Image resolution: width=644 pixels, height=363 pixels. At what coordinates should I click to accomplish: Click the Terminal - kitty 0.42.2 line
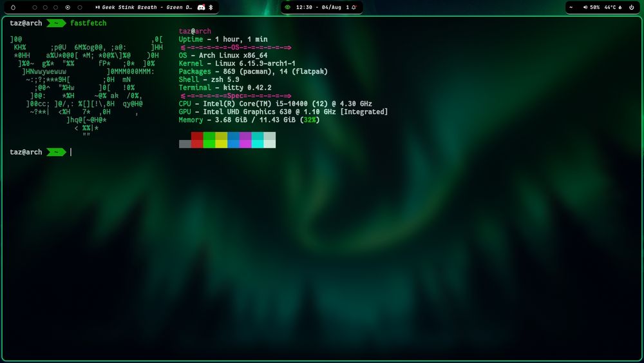225,88
